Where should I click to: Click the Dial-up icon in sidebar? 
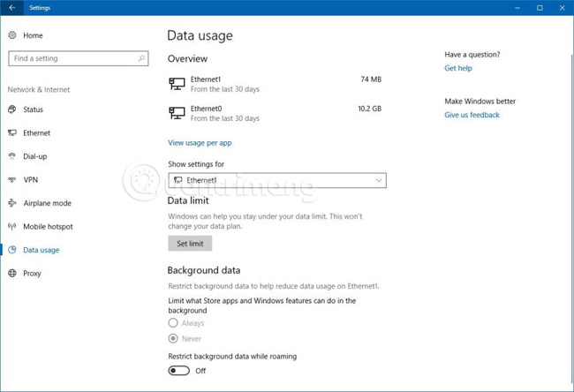12,156
